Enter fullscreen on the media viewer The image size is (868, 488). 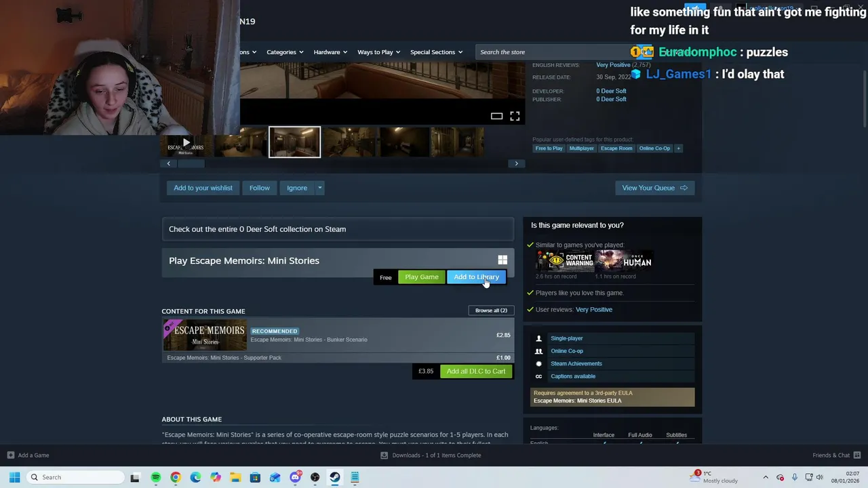click(515, 117)
